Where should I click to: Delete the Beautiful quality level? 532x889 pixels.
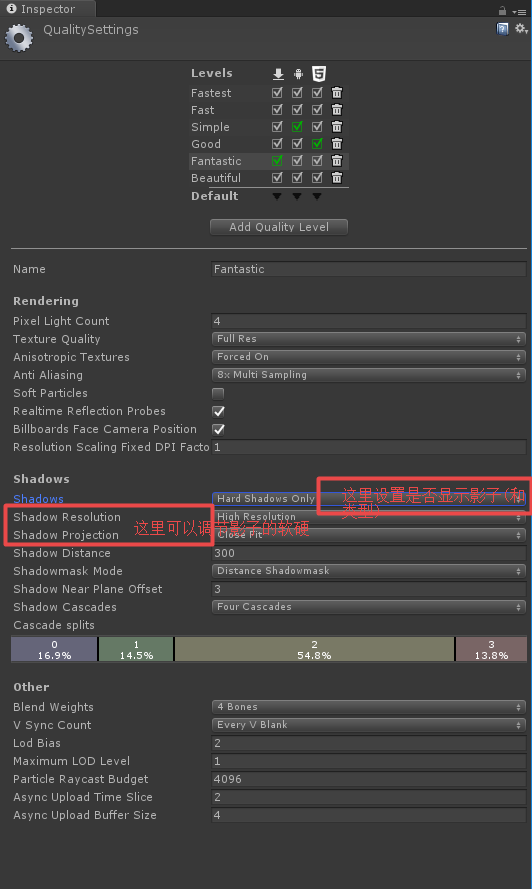(x=337, y=177)
